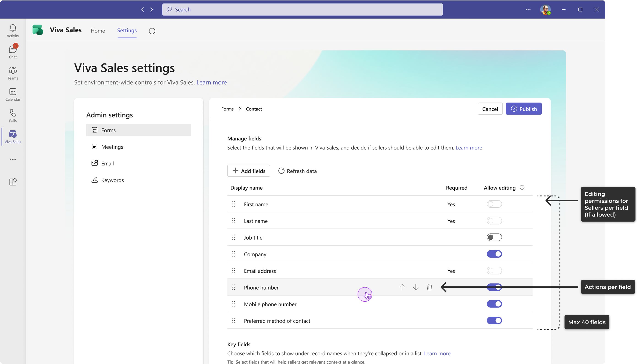Click the Display name column header

(x=246, y=187)
